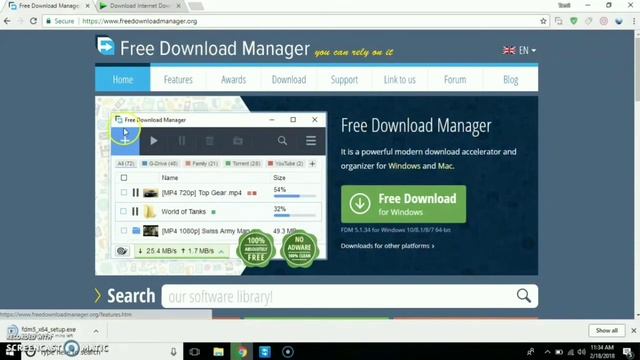Select the YouTube filter tag
Image resolution: width=640 pixels, height=360 pixels.
[x=286, y=164]
